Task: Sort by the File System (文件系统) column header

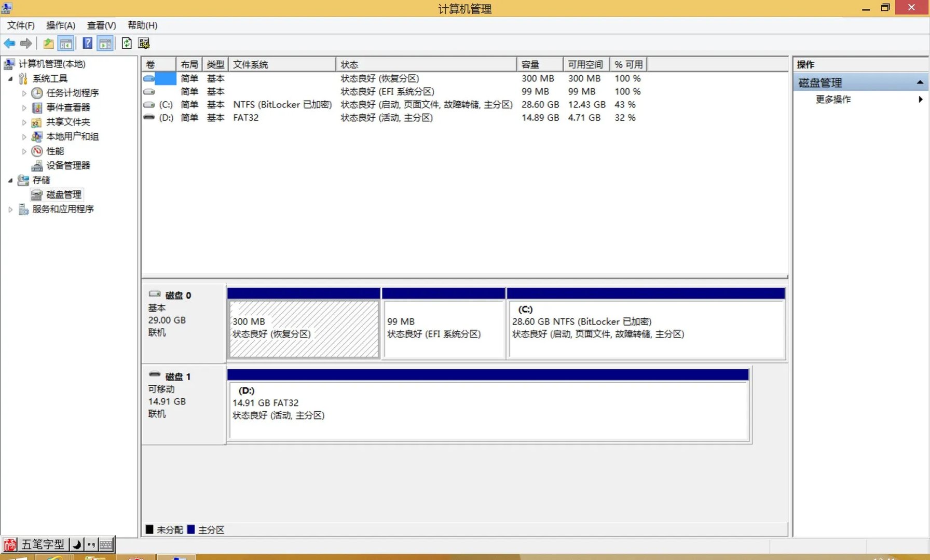Action: (x=282, y=64)
